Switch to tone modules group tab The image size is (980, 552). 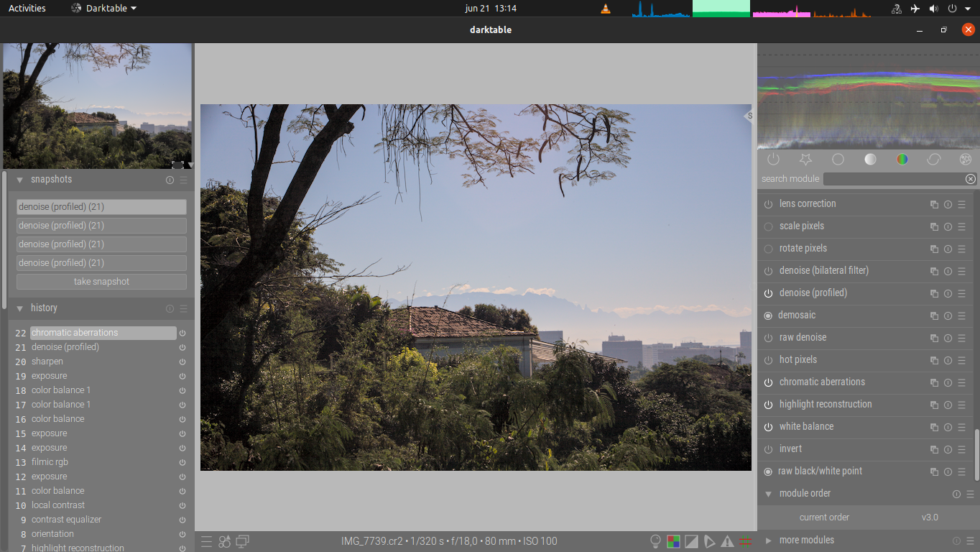pos(870,160)
